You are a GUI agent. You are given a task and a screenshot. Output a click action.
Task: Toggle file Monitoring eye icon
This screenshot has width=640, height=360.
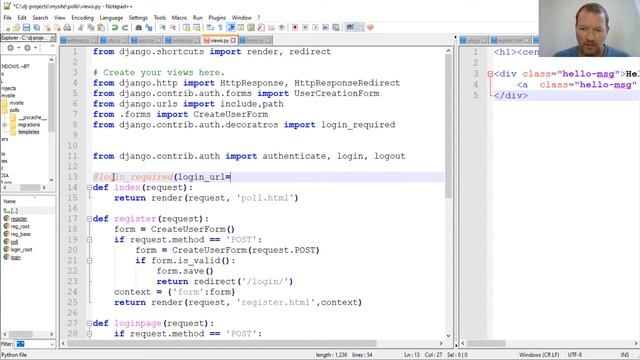point(281,27)
